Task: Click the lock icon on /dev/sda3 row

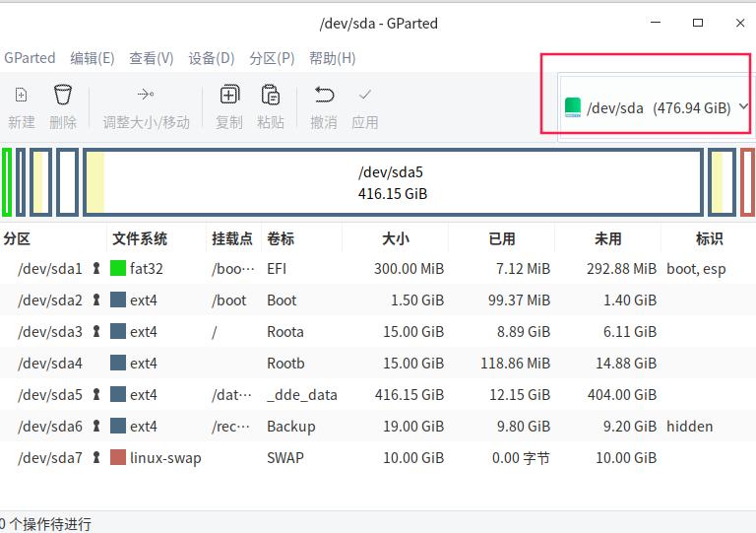Action: click(96, 331)
